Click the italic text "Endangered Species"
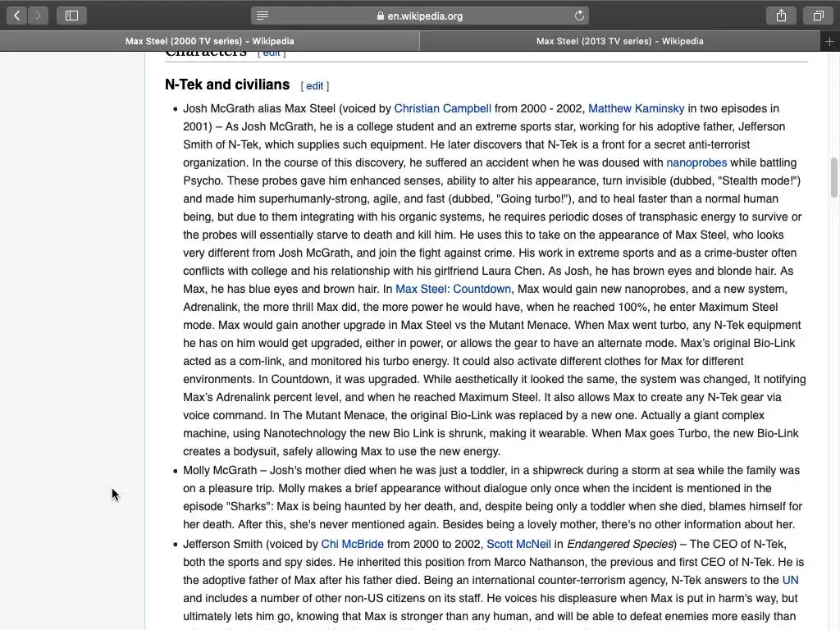The image size is (840, 630). point(620,545)
